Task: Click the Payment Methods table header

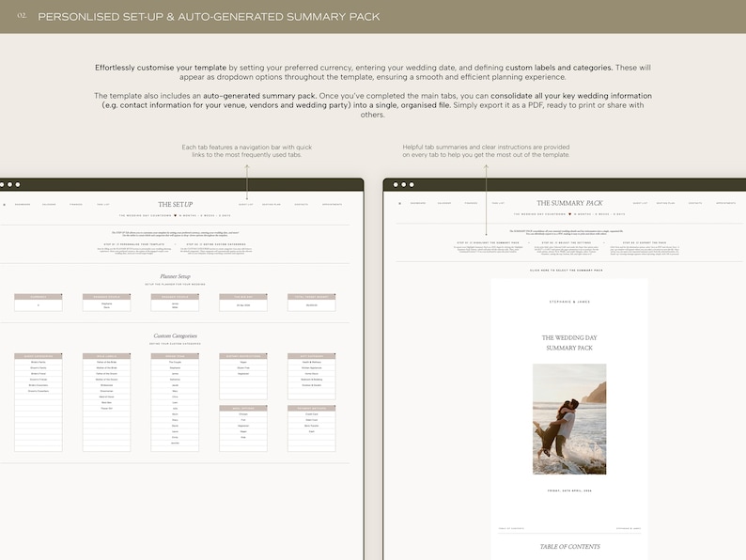Action: click(312, 408)
